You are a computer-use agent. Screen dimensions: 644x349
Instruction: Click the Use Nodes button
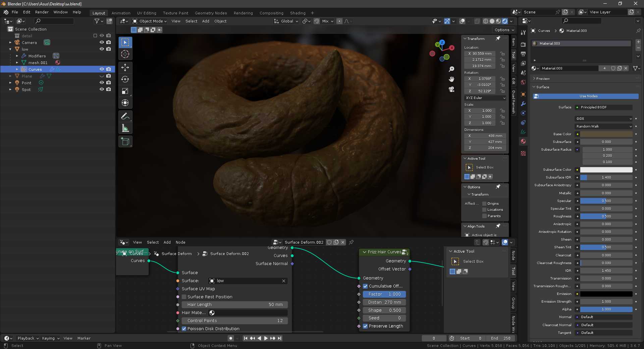[588, 96]
